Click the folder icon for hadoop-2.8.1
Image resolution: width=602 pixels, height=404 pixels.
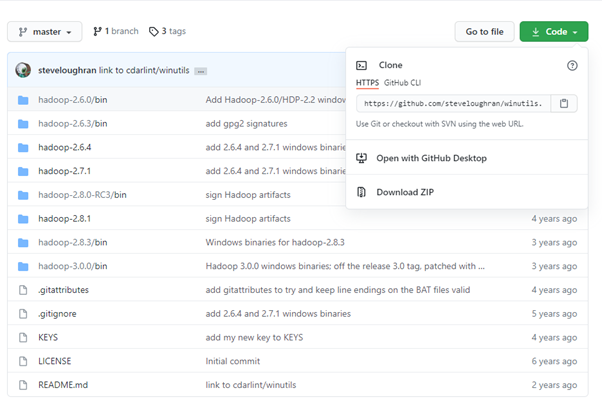click(23, 219)
